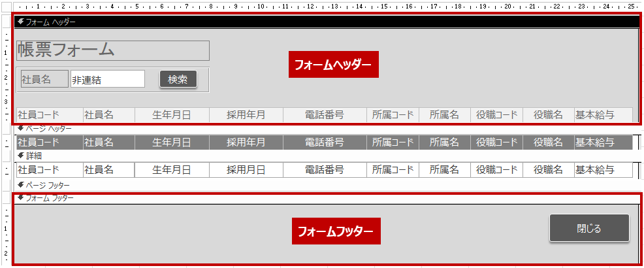The height and width of the screenshot is (268, 644).
Task: Select the 採用月日 text box in detail row
Action: coord(246,170)
